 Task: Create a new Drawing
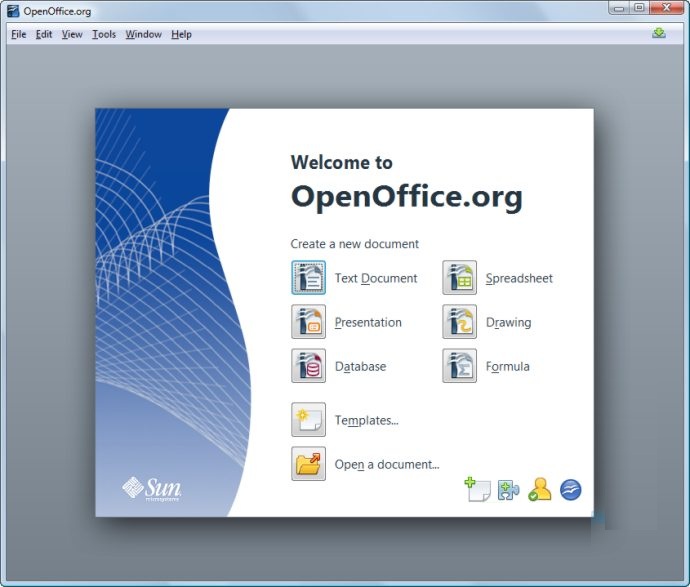tap(460, 322)
